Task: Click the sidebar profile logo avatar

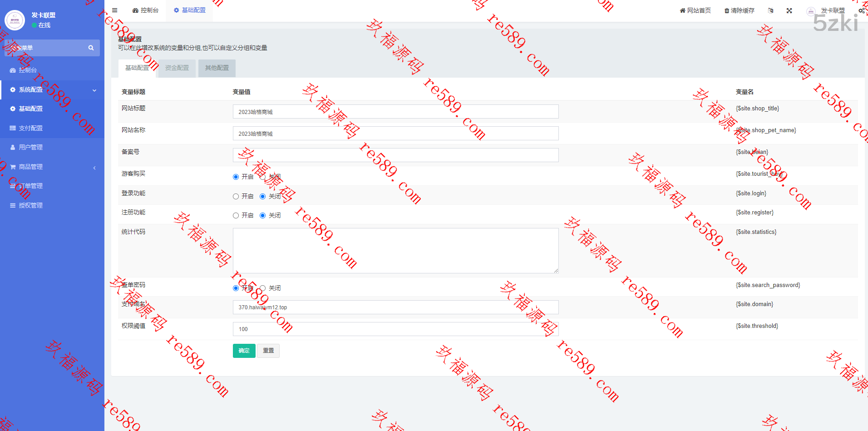Action: (15, 20)
